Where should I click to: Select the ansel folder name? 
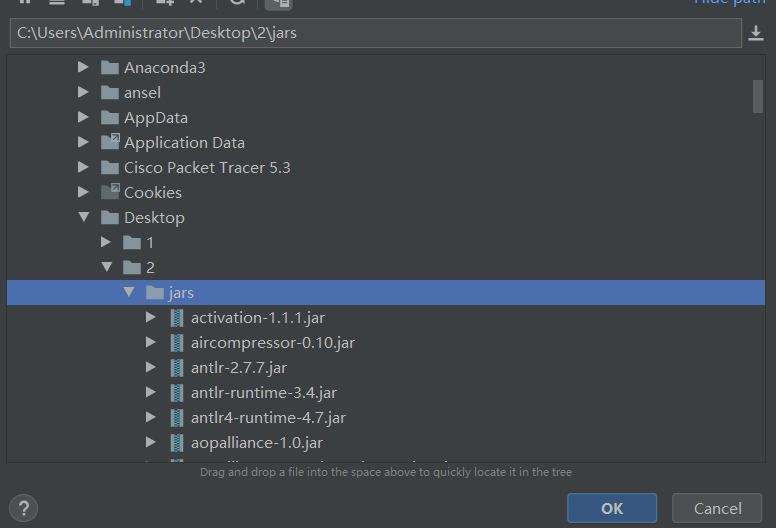coord(143,93)
